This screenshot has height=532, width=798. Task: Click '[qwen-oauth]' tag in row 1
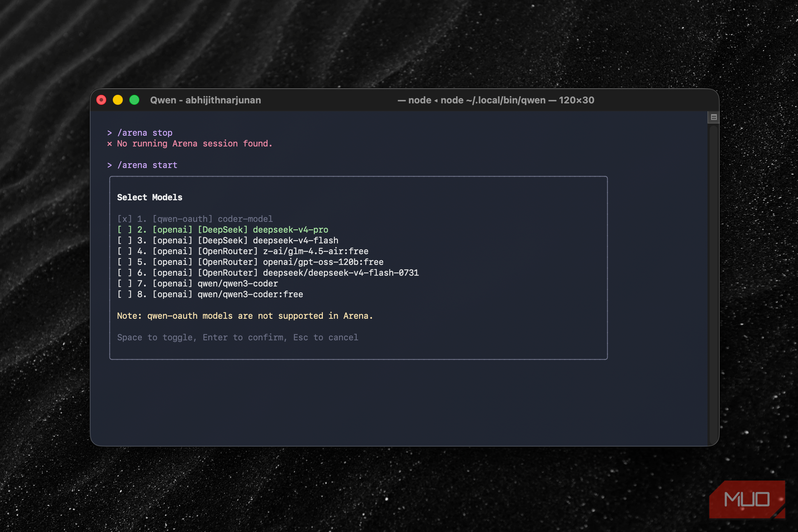[182, 219]
